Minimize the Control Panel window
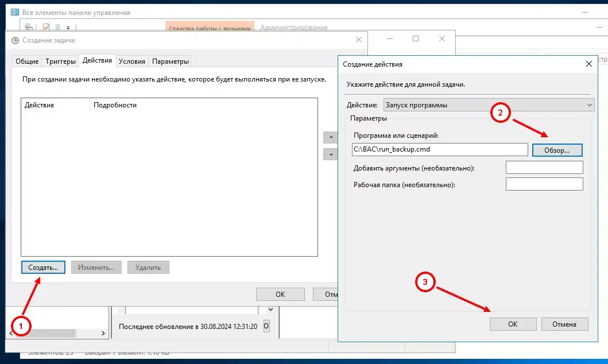608x364 pixels. pos(584,13)
